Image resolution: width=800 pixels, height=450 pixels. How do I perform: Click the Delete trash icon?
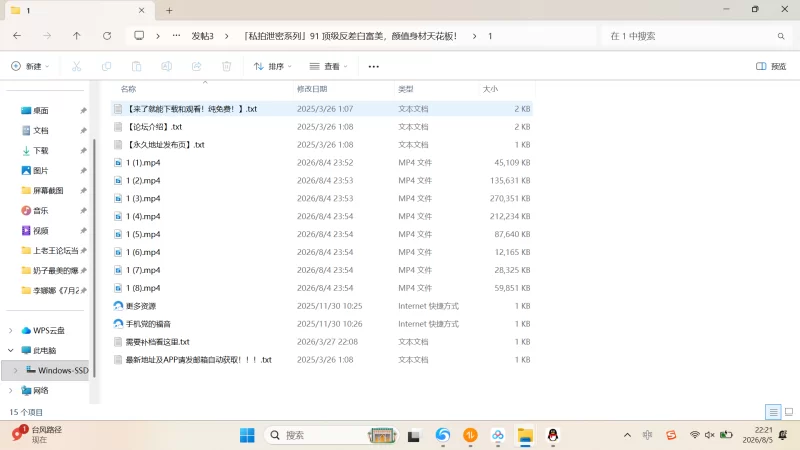[x=227, y=66]
